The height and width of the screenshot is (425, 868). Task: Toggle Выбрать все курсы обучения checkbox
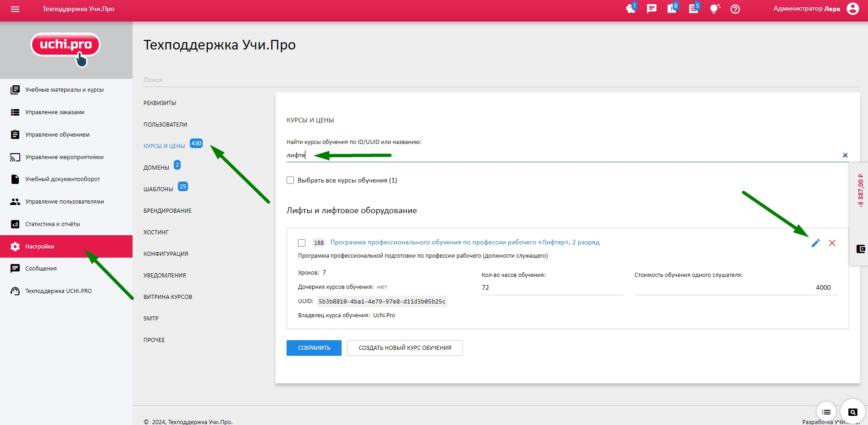(x=290, y=180)
